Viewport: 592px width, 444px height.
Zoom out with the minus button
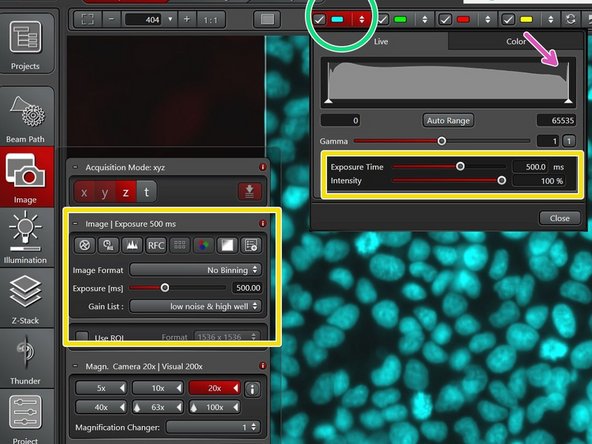(112, 19)
